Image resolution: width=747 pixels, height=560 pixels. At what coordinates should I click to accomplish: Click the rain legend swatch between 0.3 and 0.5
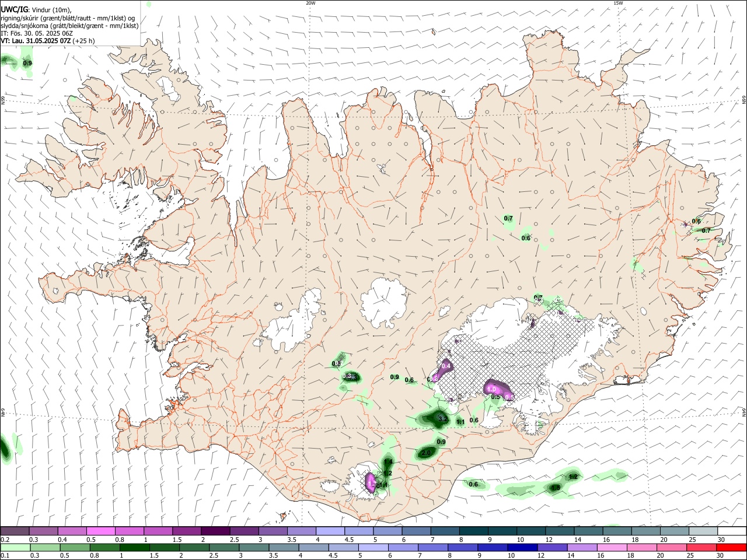coord(45,547)
